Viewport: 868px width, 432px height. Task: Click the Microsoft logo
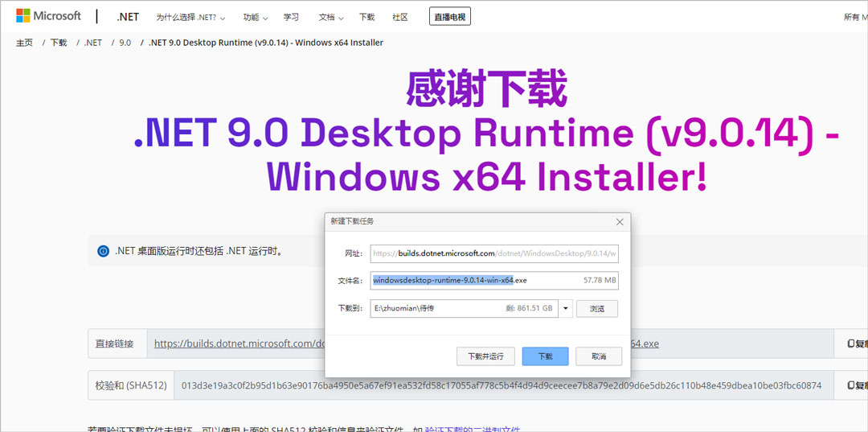click(x=49, y=16)
